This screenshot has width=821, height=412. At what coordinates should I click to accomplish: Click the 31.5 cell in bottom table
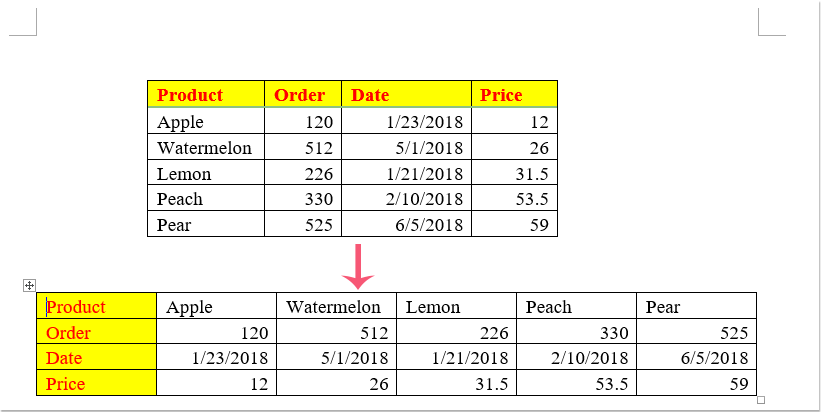tap(483, 384)
